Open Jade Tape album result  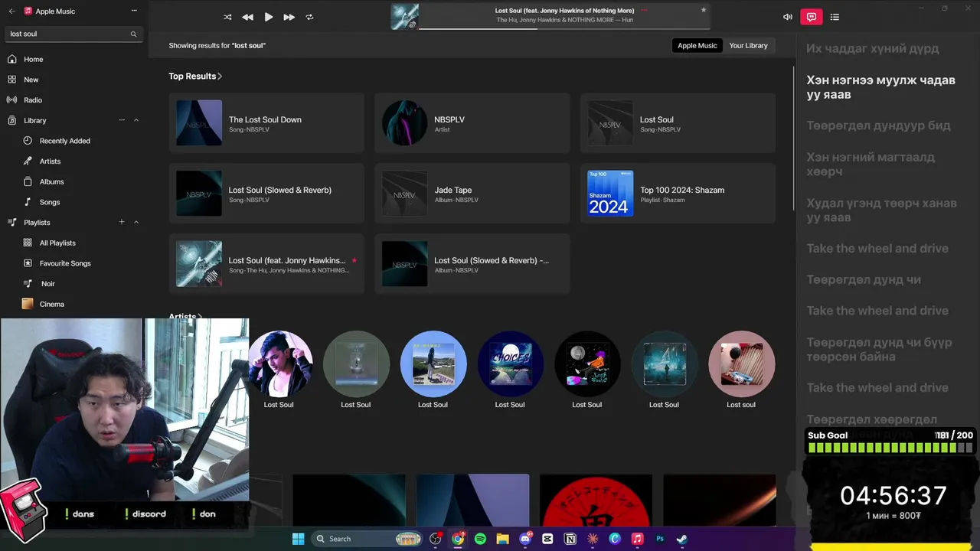point(472,193)
